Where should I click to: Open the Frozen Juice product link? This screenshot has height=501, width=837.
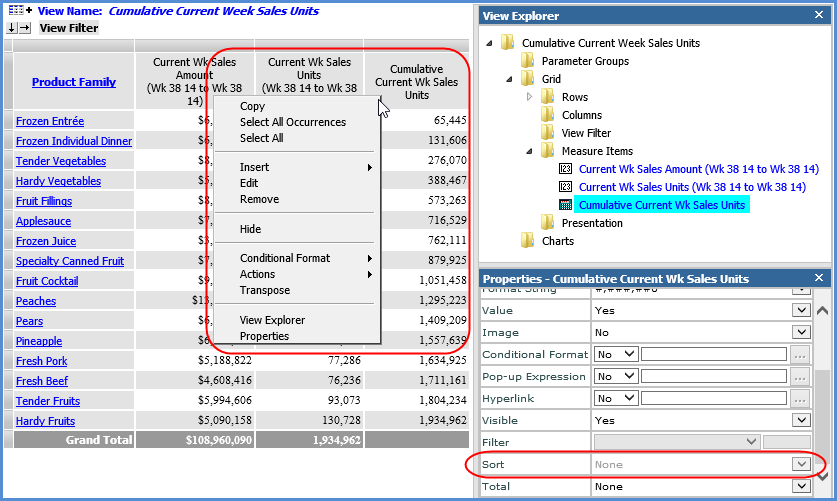click(46, 241)
